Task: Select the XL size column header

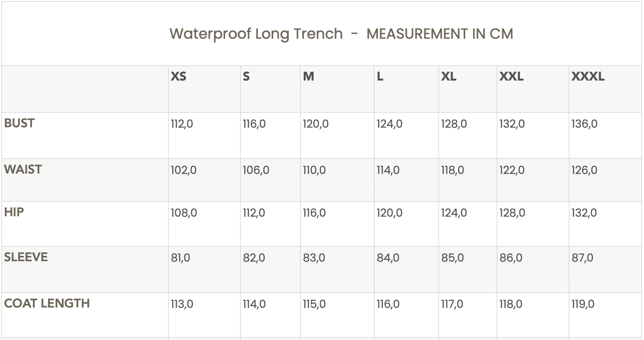Action: point(449,77)
